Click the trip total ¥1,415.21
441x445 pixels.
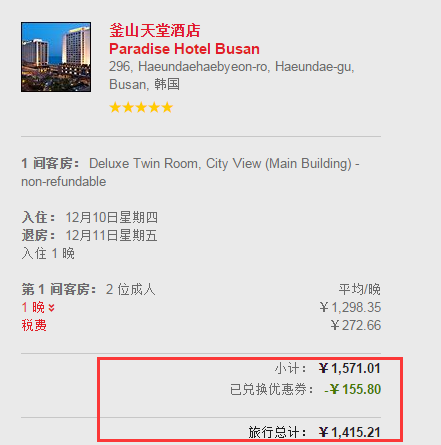pyautogui.click(x=350, y=432)
